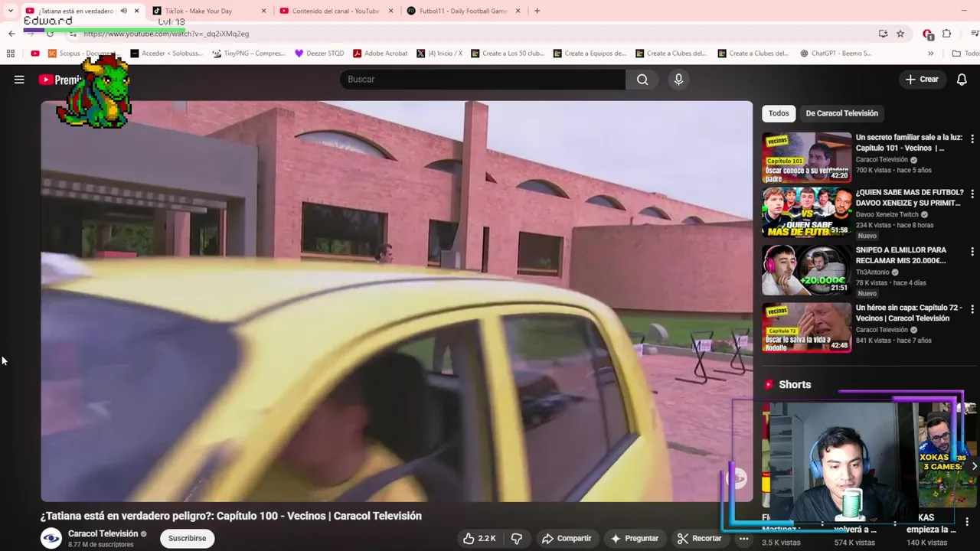Screen dimensions: 980x551
Task: Open the YouTube bookmark icon
Action: (35, 54)
